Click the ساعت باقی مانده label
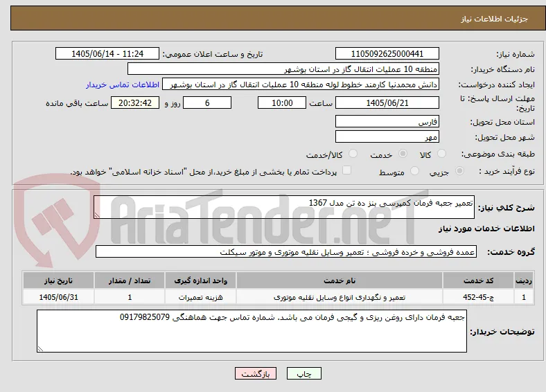 [x=77, y=103]
